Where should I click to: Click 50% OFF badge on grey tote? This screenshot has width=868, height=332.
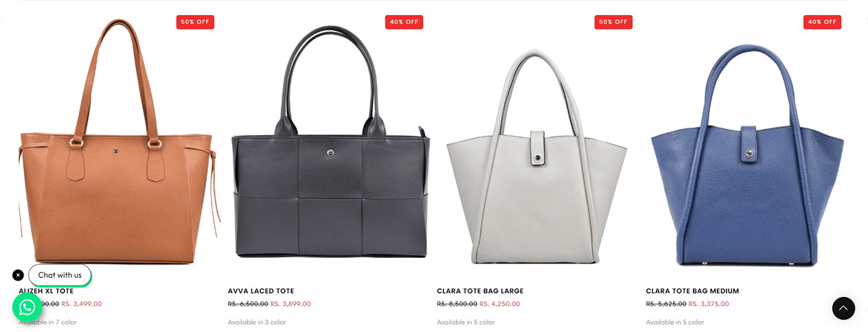[x=613, y=22]
